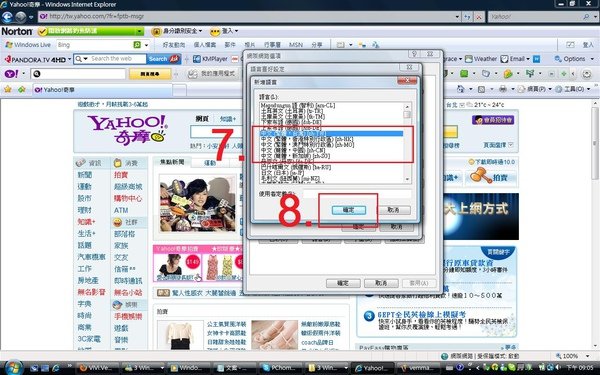Click 確定 in Internet Options dialog bottom
600x375 pixels.
[x=343, y=283]
